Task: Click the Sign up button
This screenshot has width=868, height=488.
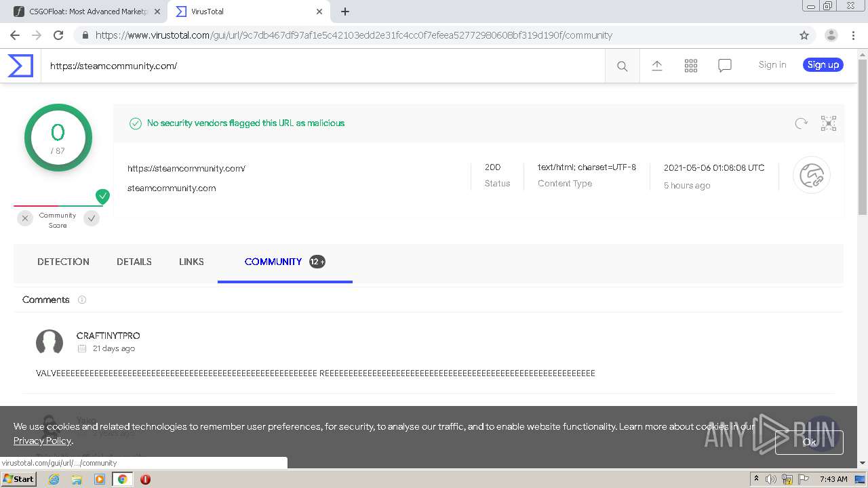Action: 823,65
